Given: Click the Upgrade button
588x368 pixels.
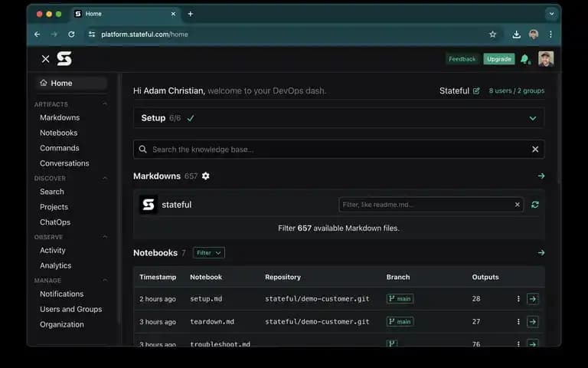Looking at the screenshot, I should (498, 59).
